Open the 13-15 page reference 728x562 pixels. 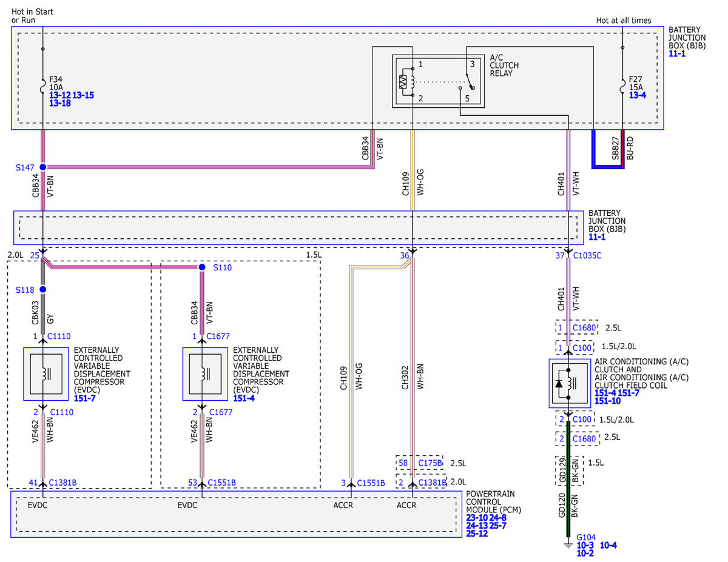tap(83, 95)
